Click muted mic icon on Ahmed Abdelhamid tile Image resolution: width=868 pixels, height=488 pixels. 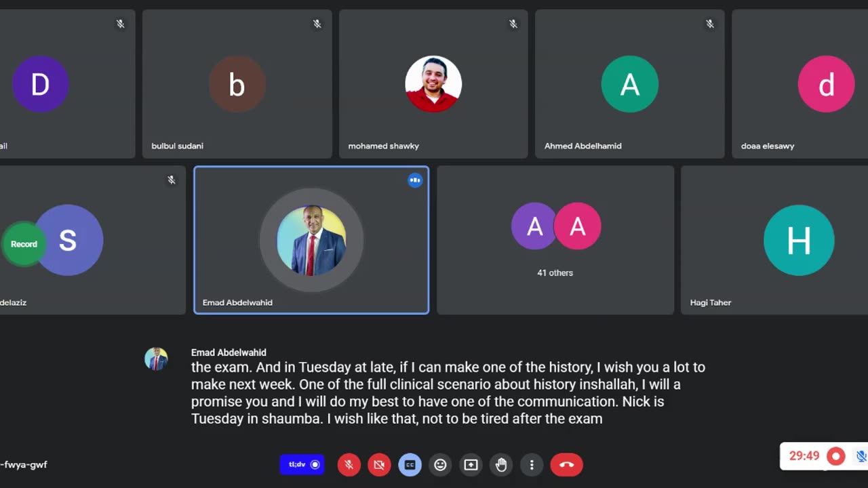pos(710,24)
